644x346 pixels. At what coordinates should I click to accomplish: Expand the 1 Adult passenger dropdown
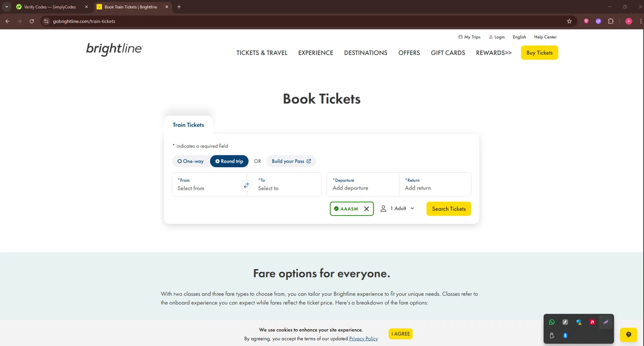click(x=398, y=208)
